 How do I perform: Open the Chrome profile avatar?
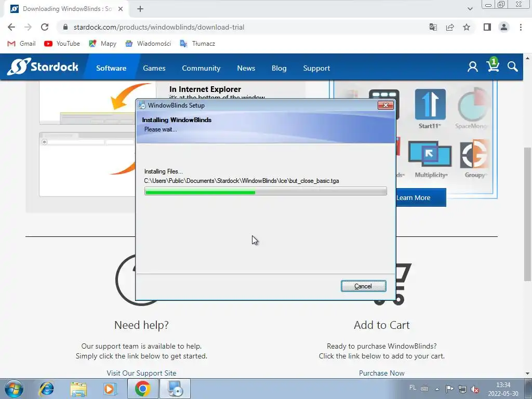click(x=504, y=27)
